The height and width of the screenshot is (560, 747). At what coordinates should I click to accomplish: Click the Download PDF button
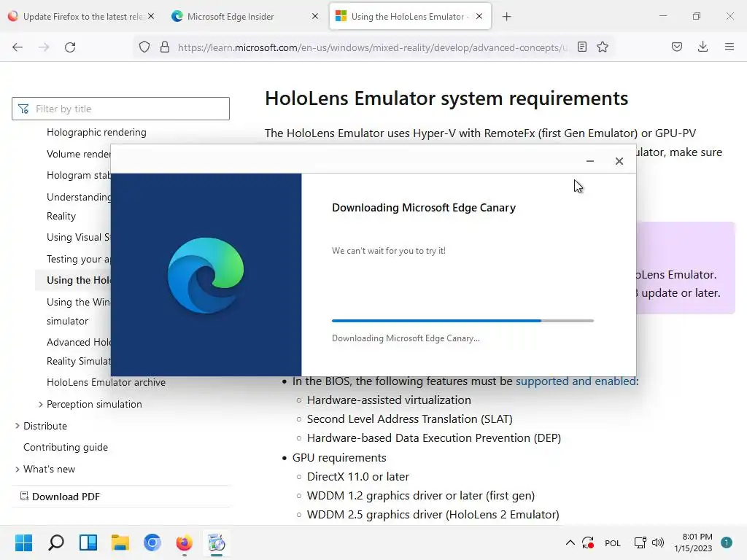(x=60, y=497)
